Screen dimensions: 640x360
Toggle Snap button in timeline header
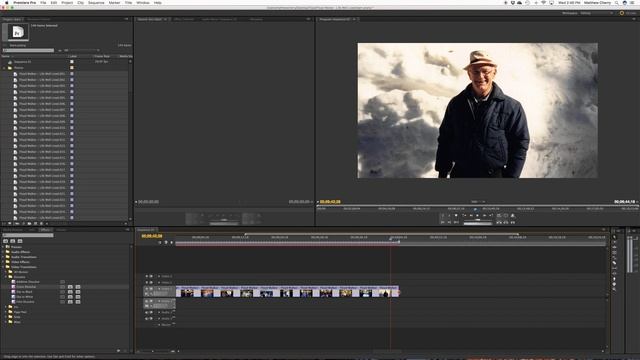point(160,242)
